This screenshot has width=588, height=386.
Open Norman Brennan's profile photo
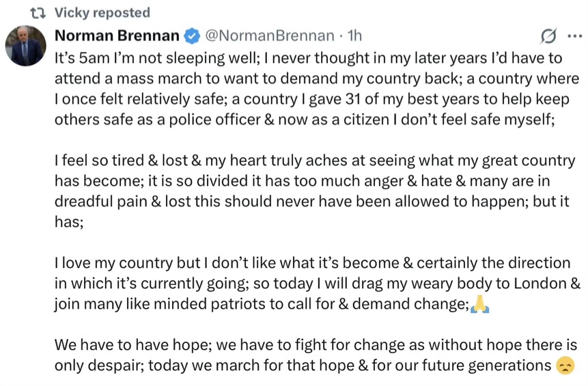(x=25, y=46)
